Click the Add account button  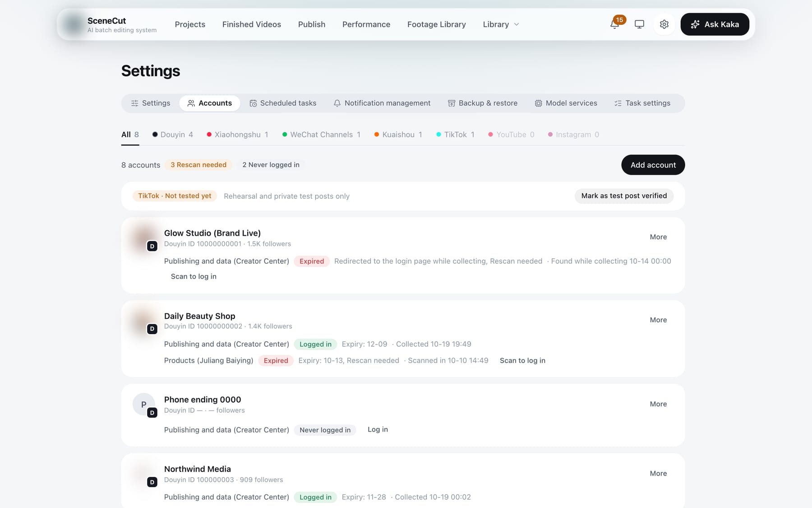pos(653,165)
